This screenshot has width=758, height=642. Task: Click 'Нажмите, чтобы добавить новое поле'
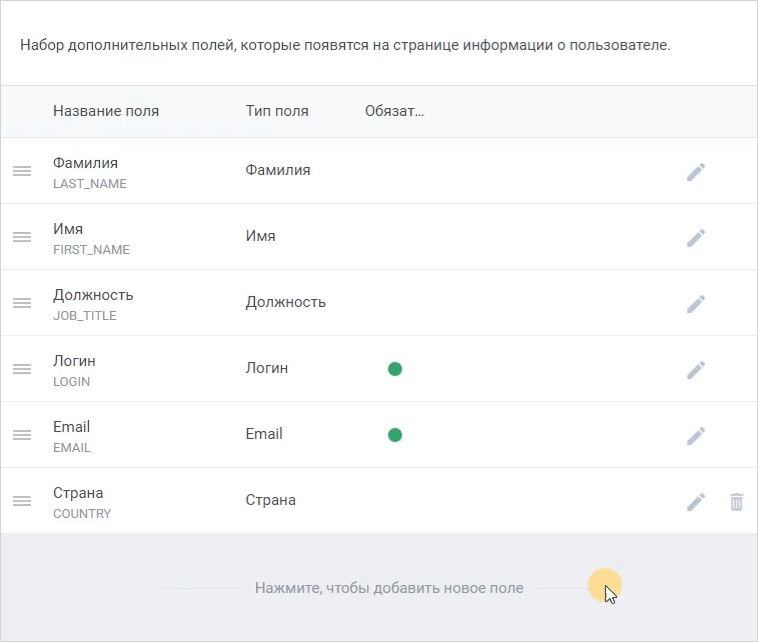(389, 588)
